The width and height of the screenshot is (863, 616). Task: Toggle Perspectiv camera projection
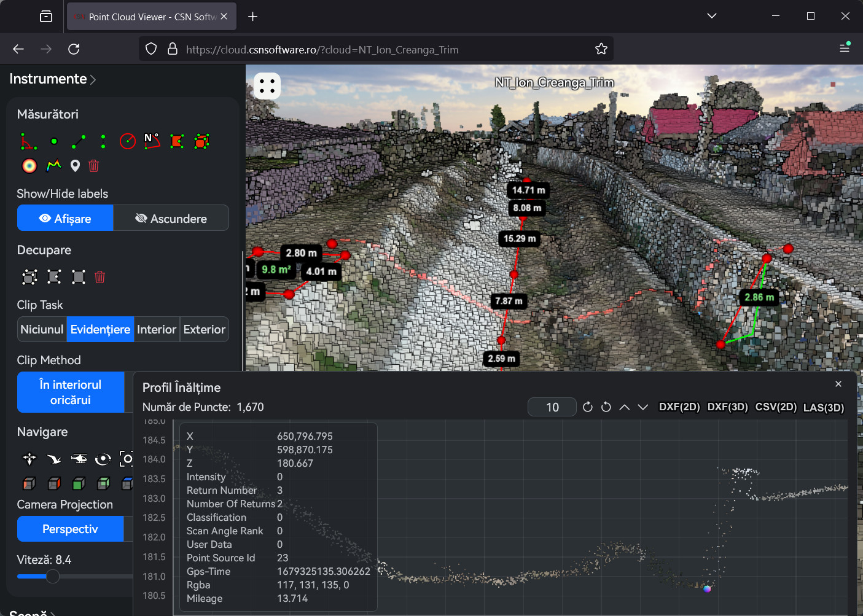[x=70, y=528]
